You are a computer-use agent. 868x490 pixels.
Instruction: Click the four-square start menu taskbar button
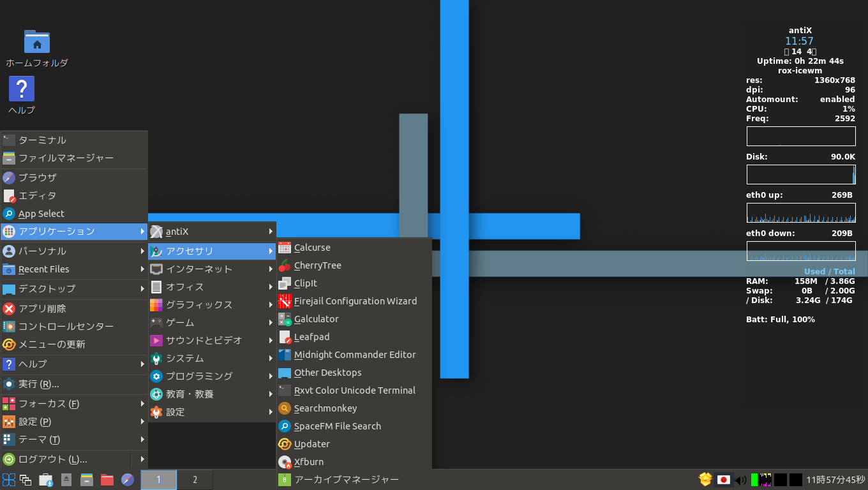point(9,480)
